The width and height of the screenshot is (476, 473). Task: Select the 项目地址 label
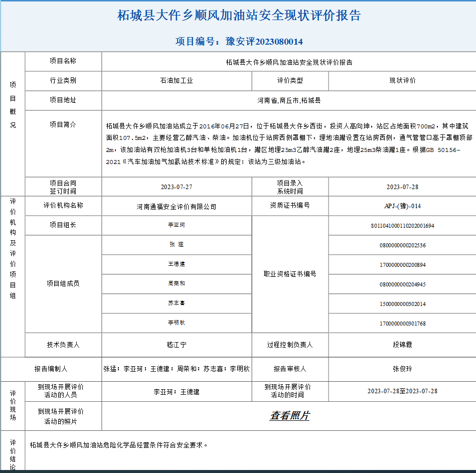click(63, 100)
